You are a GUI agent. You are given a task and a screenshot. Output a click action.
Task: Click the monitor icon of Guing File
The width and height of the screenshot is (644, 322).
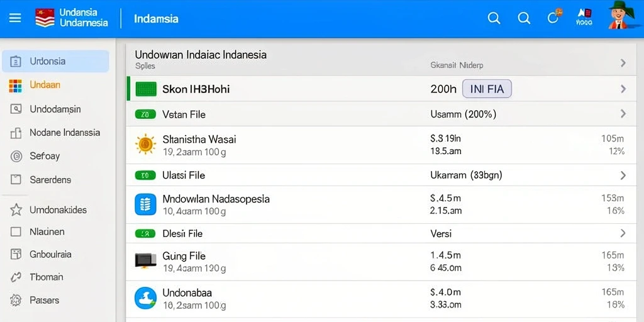click(x=145, y=261)
